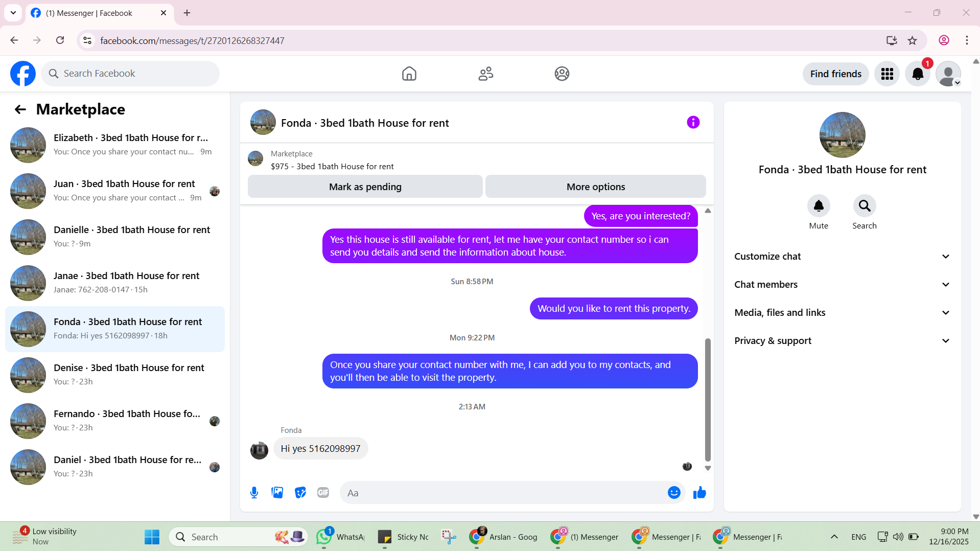This screenshot has height=551, width=980.
Task: Search in conversation via magnifier icon
Action: point(865,206)
